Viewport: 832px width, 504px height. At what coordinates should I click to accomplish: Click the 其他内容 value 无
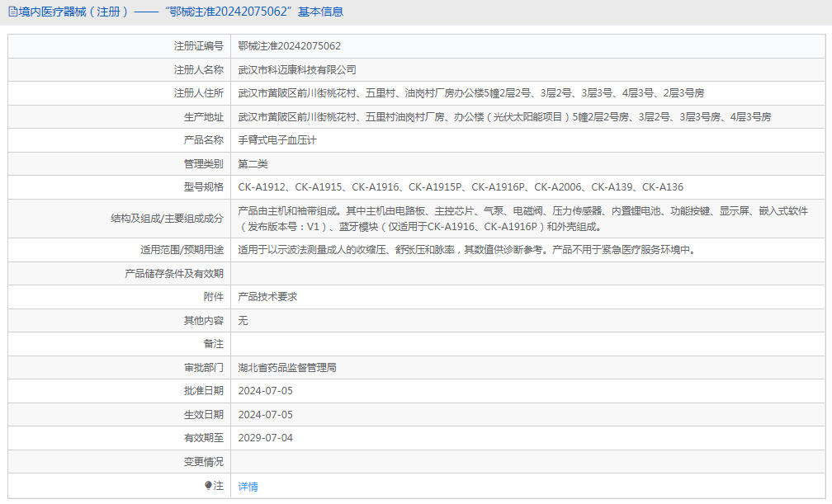pyautogui.click(x=243, y=320)
